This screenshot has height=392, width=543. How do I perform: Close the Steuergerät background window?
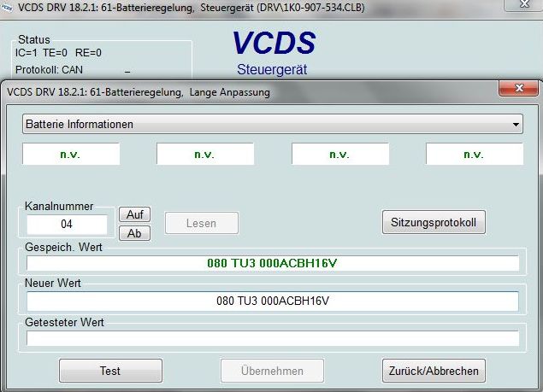pos(524,4)
